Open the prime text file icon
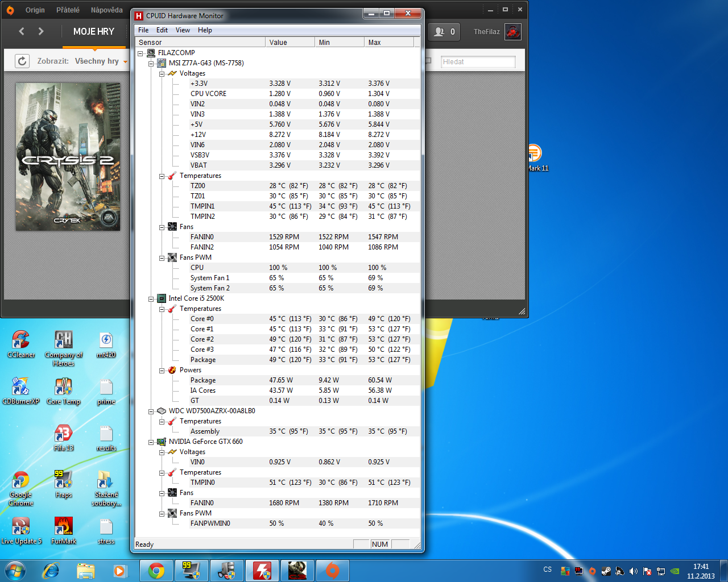Viewport: 728px width, 582px height. click(x=106, y=391)
